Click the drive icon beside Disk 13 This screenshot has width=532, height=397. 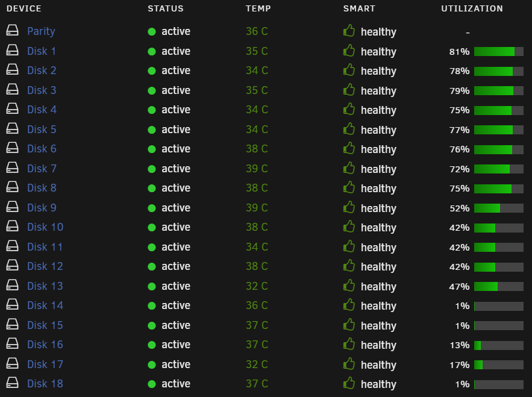(13, 285)
